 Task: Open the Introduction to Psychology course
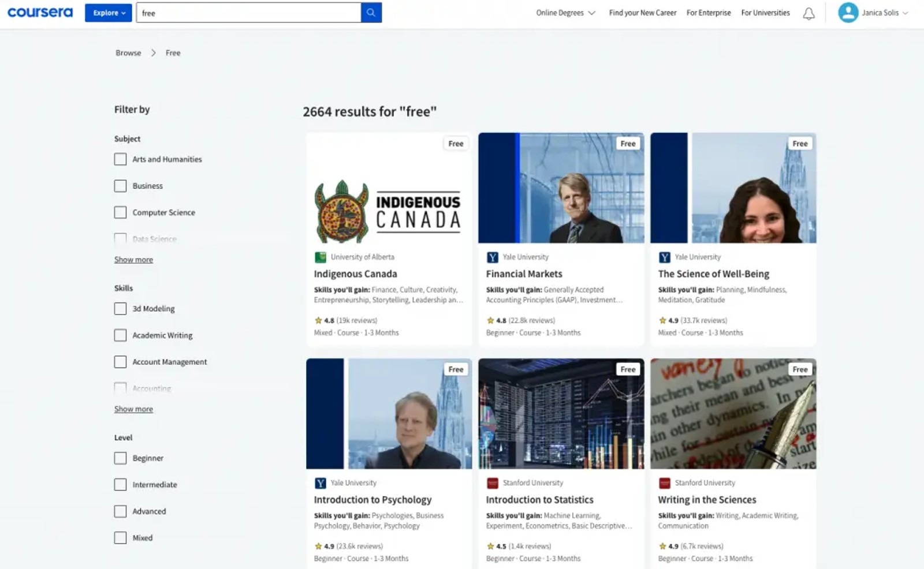(372, 500)
